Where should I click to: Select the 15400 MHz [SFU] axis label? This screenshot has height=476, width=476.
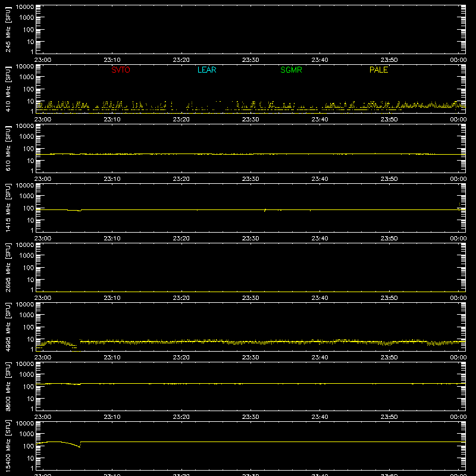coord(8,446)
